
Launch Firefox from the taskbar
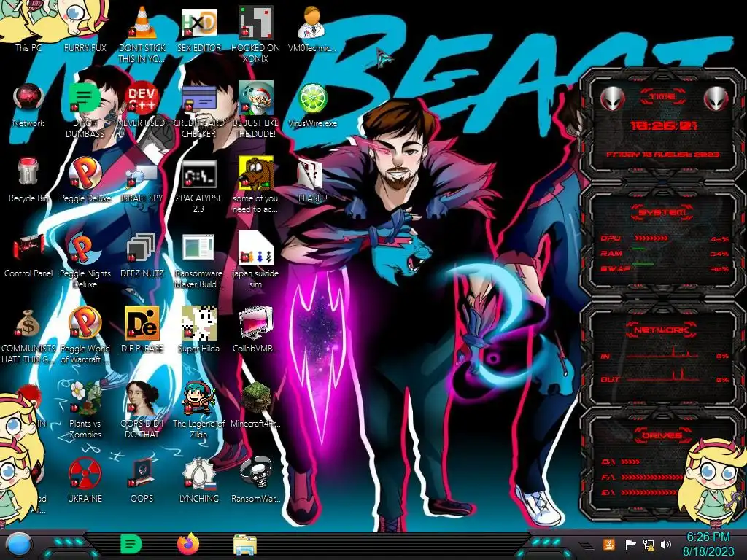coord(188,544)
